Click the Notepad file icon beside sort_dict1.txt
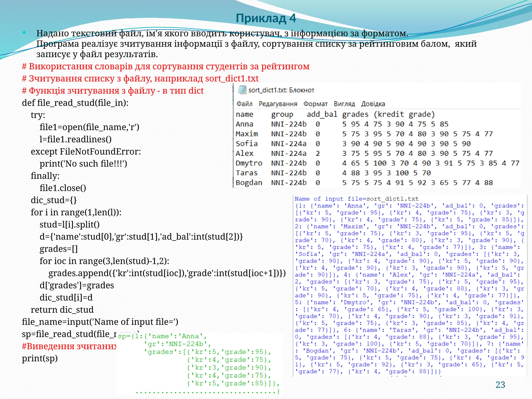 [x=242, y=90]
